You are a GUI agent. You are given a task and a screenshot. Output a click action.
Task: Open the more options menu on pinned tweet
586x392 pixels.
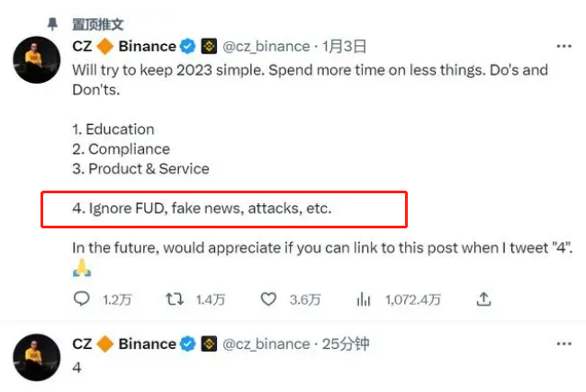point(563,47)
